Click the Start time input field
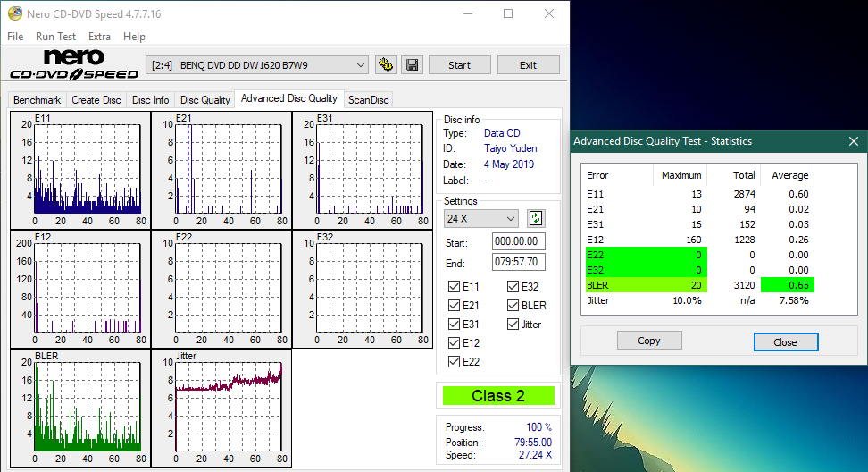 point(518,241)
